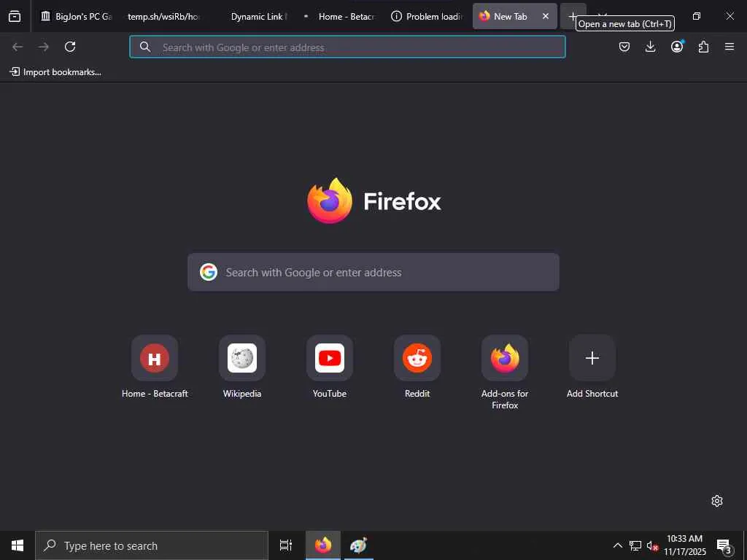The image size is (747, 560).
Task: Close the New Tab tab
Action: pos(546,16)
